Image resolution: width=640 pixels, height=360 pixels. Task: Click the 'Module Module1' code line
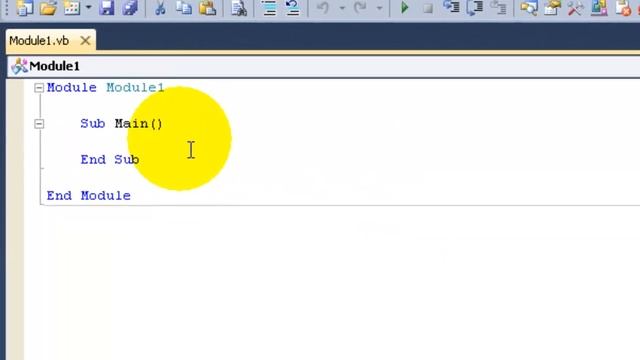[x=105, y=88]
